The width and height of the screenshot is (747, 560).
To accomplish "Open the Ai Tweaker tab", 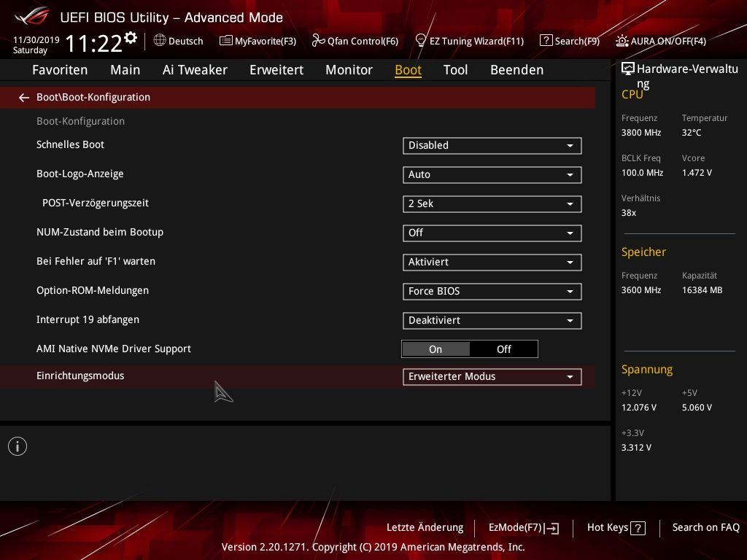I will [195, 70].
